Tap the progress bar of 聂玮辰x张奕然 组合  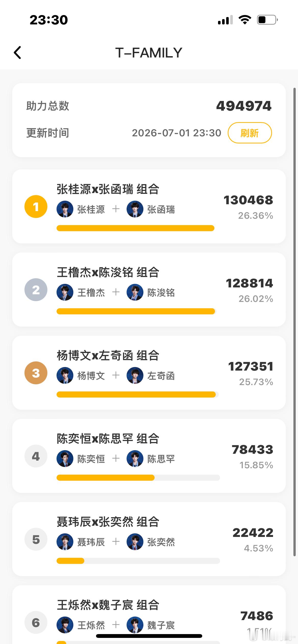point(138,561)
